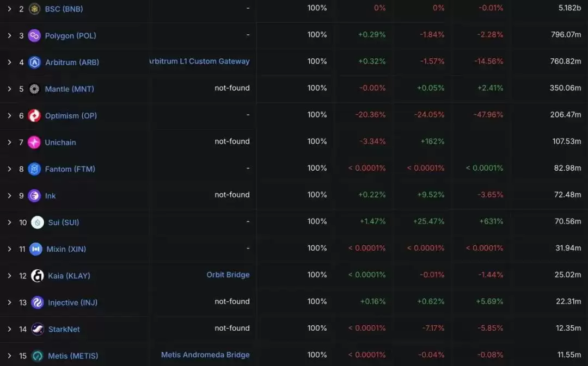Click the BSC (BNB) chain icon
588x366 pixels.
(34, 9)
